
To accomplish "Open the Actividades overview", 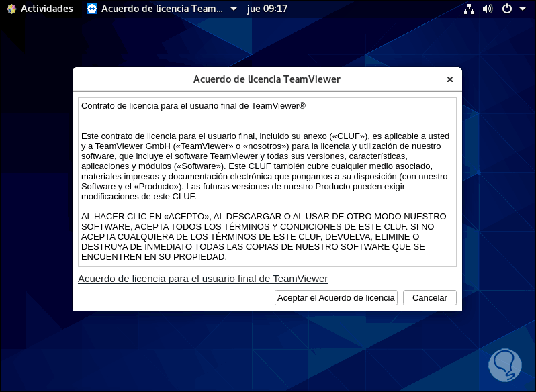I will tap(47, 9).
